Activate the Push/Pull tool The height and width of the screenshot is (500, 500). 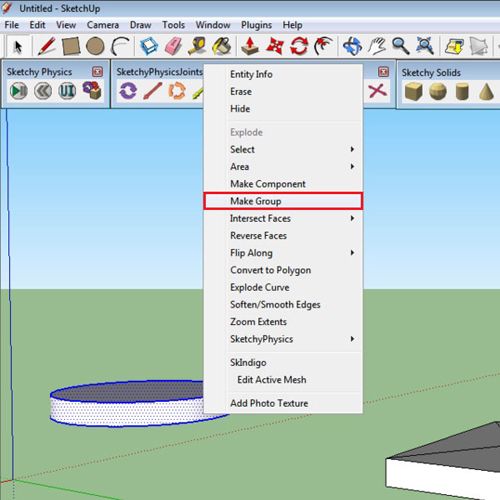pos(250,46)
